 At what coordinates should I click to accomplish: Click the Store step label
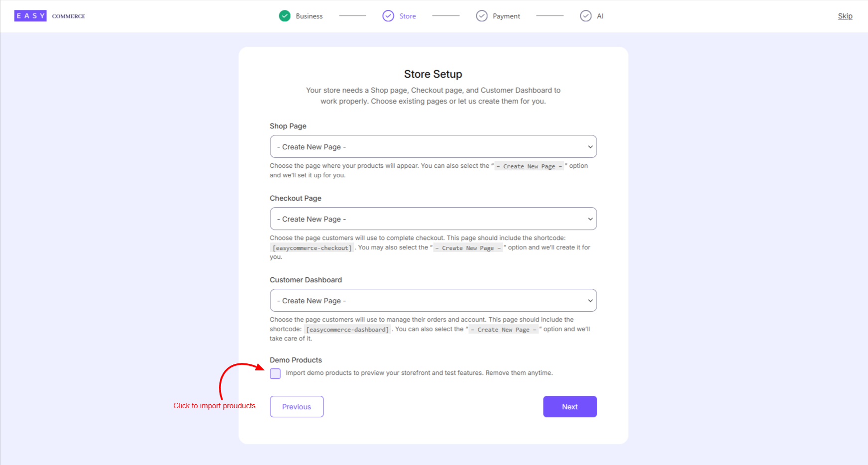408,16
